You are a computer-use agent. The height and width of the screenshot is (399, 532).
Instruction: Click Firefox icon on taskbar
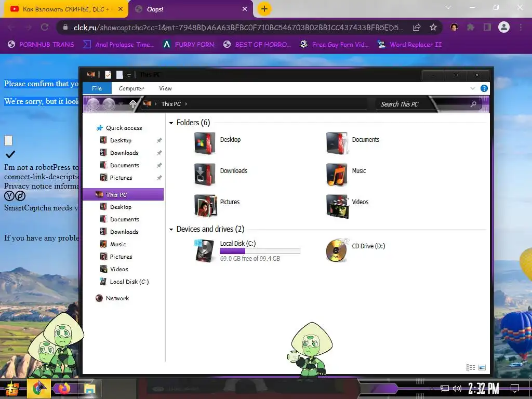[x=64, y=389]
